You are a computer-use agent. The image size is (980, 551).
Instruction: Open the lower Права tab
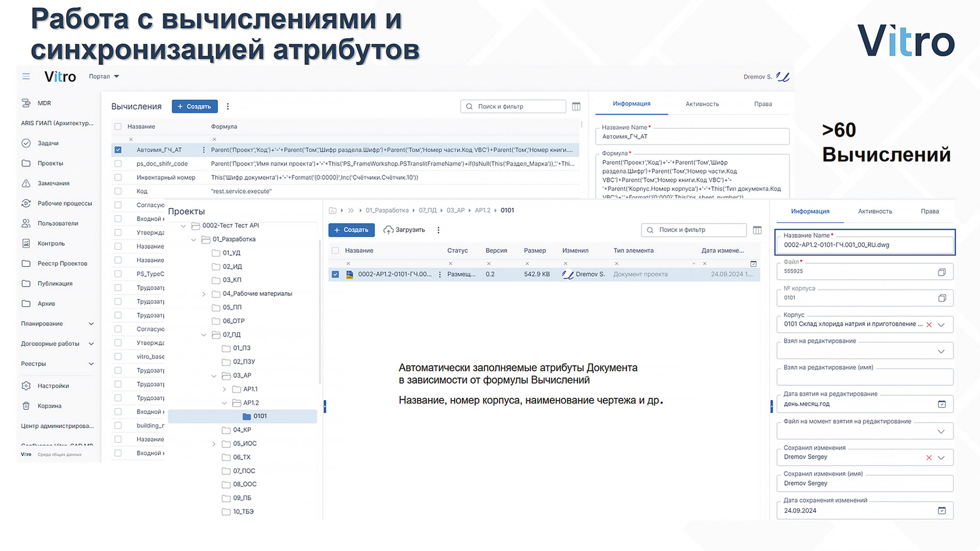929,211
